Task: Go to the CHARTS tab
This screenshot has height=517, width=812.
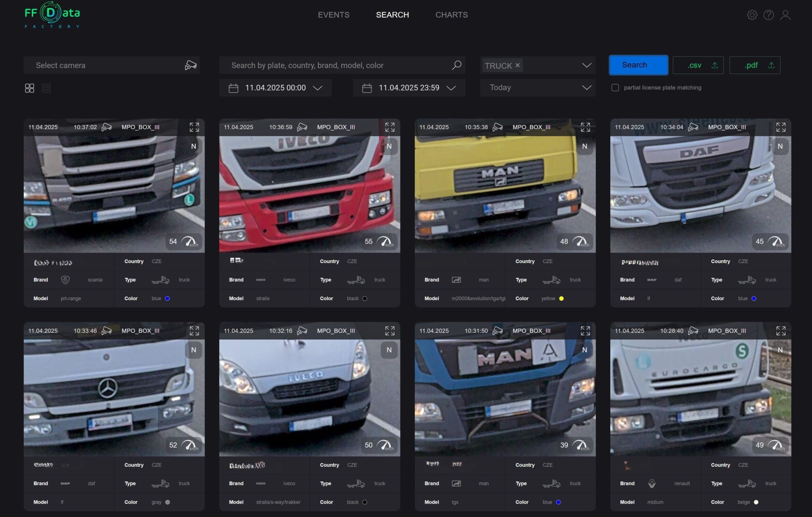Action: (452, 15)
